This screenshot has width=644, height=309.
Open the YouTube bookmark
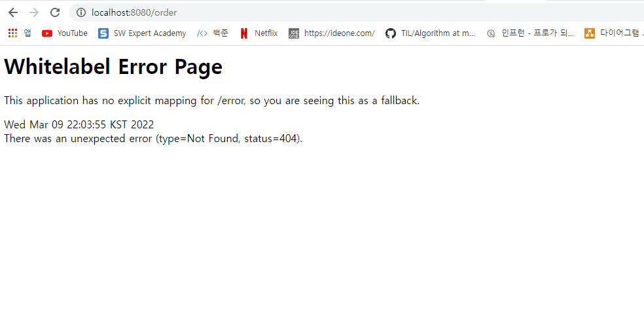[65, 33]
